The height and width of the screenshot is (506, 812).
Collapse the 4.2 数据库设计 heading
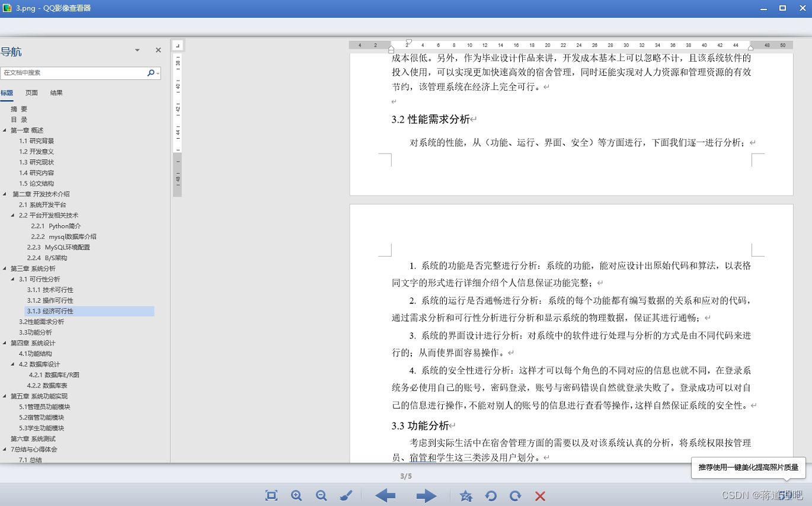[x=13, y=365]
